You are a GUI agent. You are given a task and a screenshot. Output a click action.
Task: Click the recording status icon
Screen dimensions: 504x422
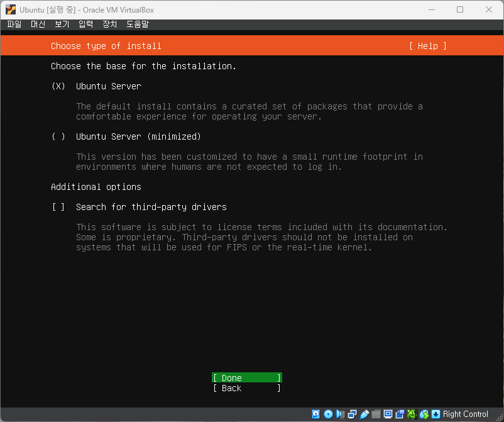tap(400, 414)
